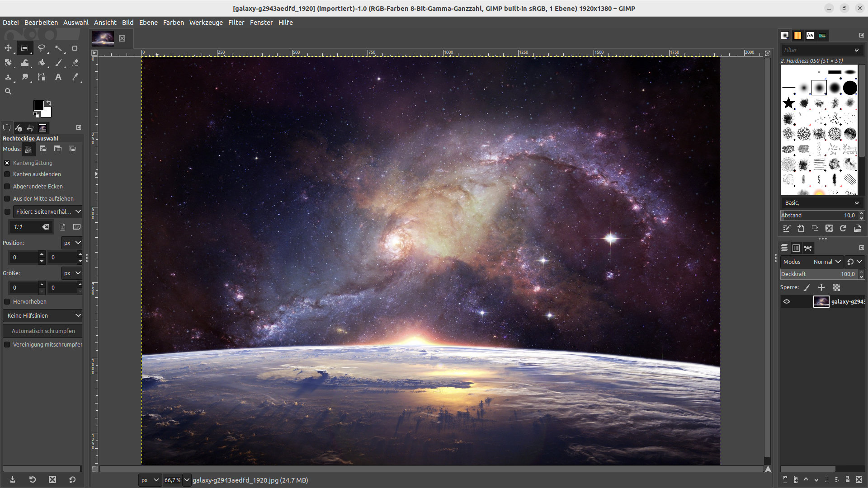Enable Hervorheben checkbox
This screenshot has width=868, height=488.
coord(7,301)
